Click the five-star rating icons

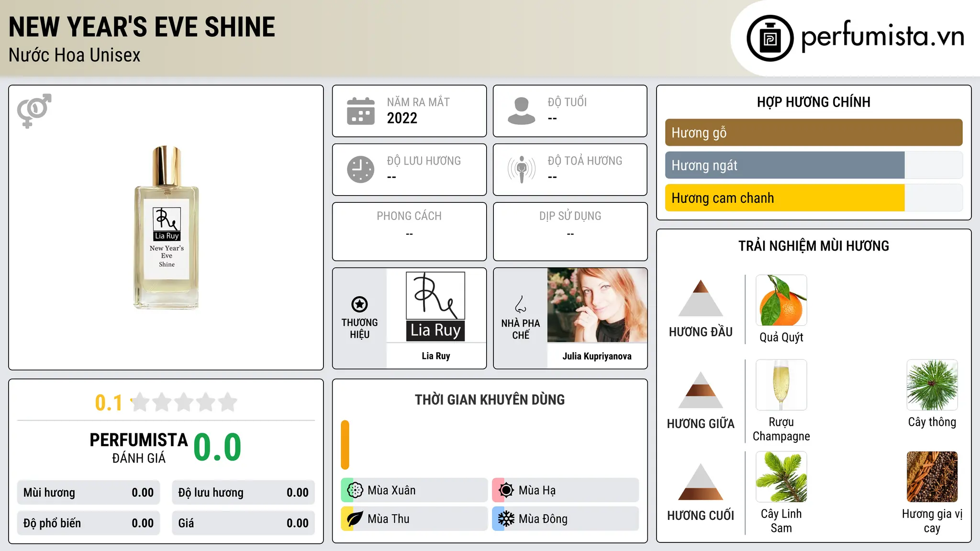tap(184, 402)
